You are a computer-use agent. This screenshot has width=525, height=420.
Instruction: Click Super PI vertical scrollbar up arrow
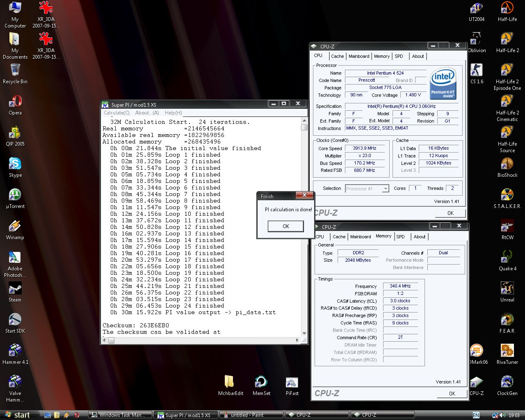304,121
